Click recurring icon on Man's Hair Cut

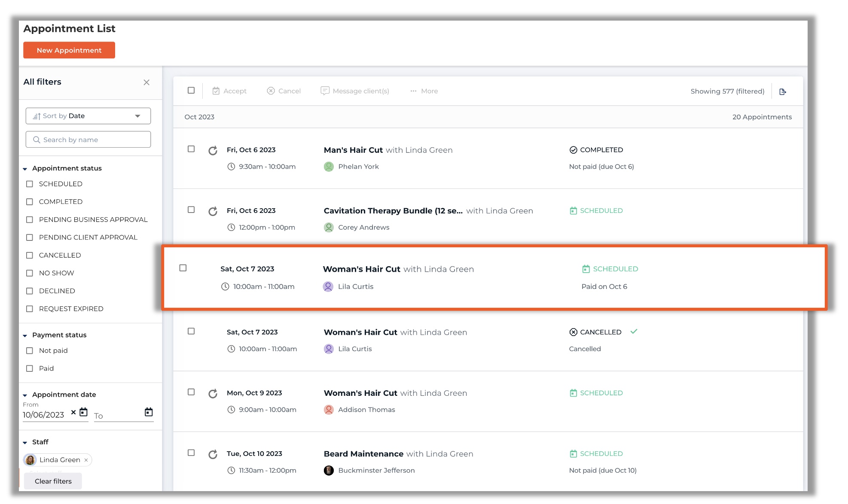tap(213, 151)
